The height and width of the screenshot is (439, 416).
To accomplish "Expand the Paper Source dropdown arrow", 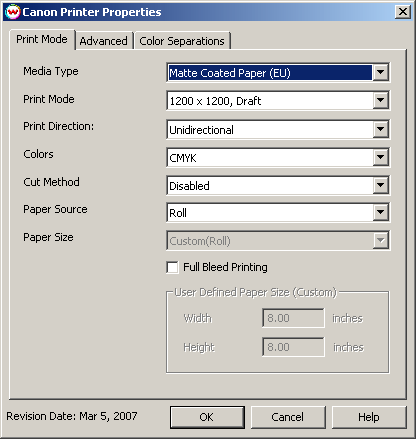I will 380,212.
